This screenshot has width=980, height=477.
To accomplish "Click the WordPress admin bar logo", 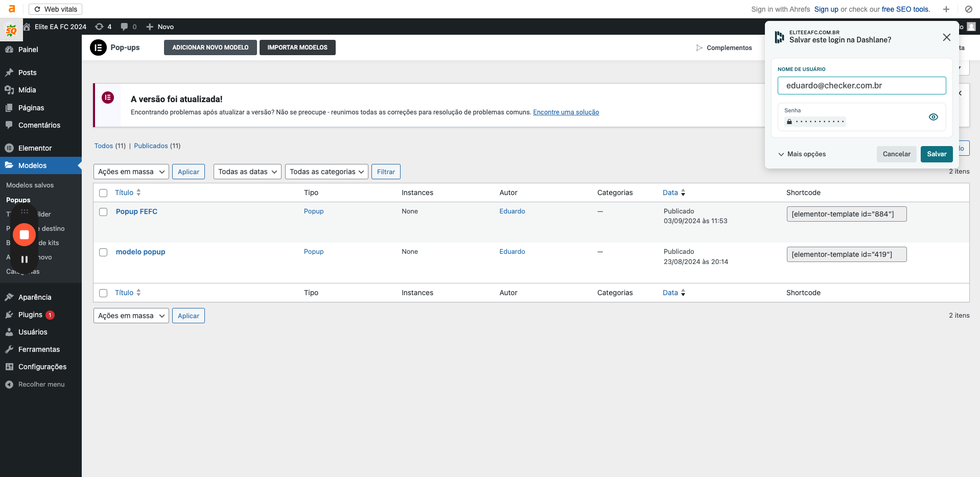I will (x=11, y=30).
